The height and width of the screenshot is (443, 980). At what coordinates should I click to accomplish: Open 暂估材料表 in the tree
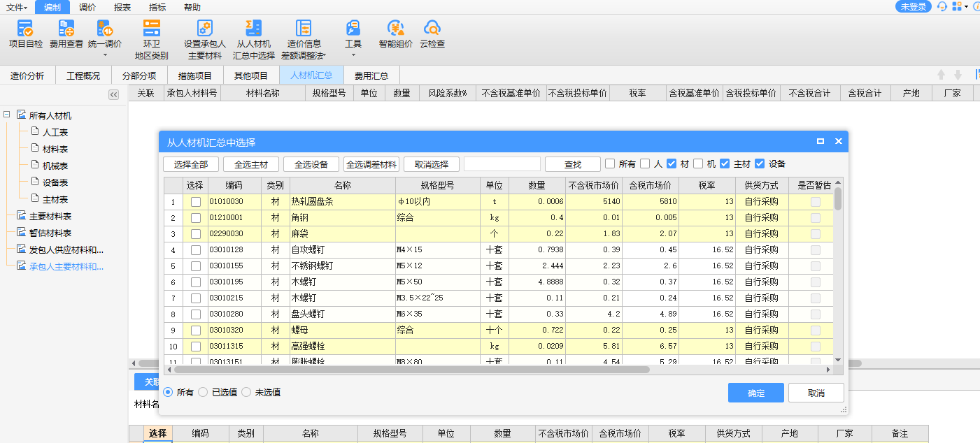(x=50, y=233)
